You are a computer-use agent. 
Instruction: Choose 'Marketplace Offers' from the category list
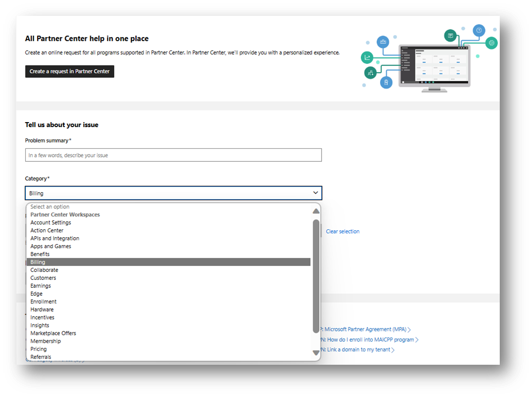coord(53,333)
